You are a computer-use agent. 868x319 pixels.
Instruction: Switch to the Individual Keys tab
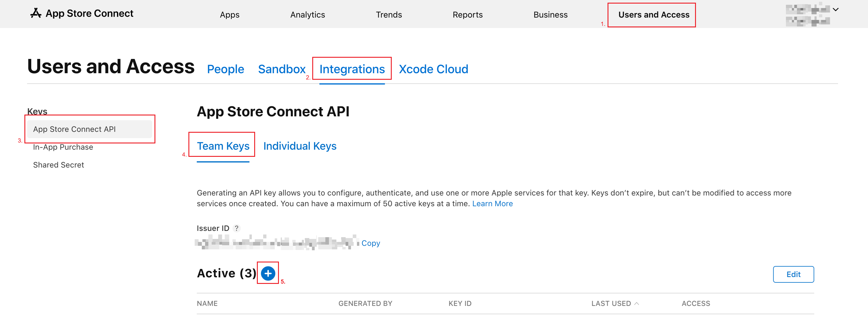point(299,146)
